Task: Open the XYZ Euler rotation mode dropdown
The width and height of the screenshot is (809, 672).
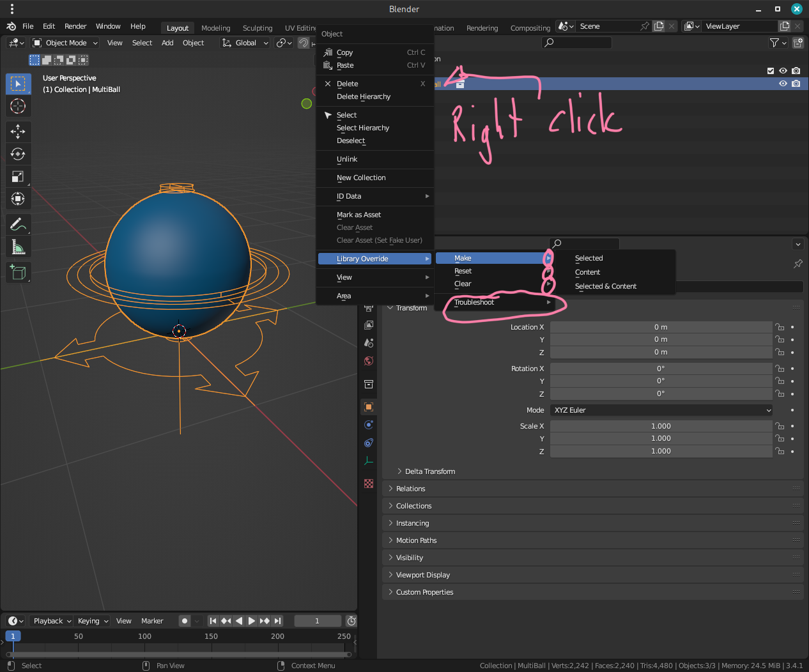Action: (661, 410)
